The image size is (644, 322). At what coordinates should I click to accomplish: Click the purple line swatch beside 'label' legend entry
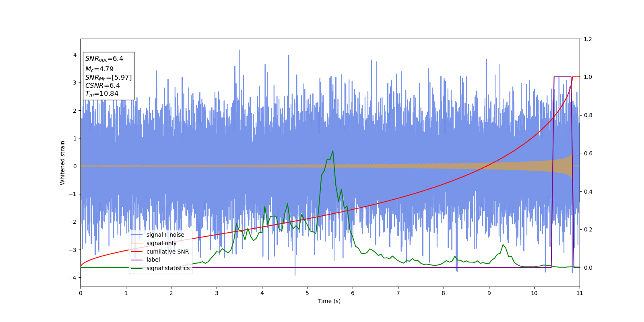coord(137,260)
